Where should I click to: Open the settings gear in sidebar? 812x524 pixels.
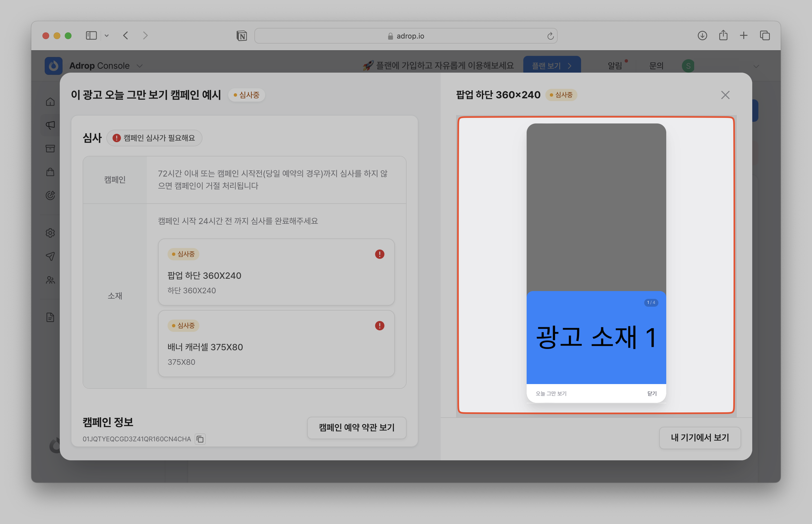50,233
